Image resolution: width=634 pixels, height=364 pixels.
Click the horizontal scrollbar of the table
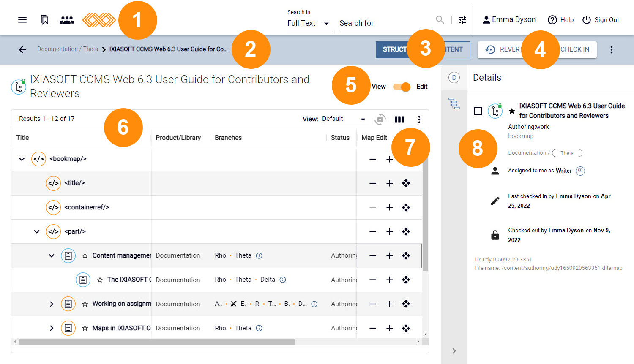tap(156, 342)
